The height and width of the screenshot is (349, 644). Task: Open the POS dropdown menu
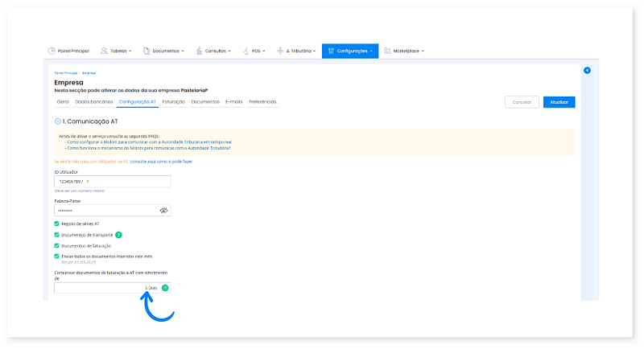(255, 51)
